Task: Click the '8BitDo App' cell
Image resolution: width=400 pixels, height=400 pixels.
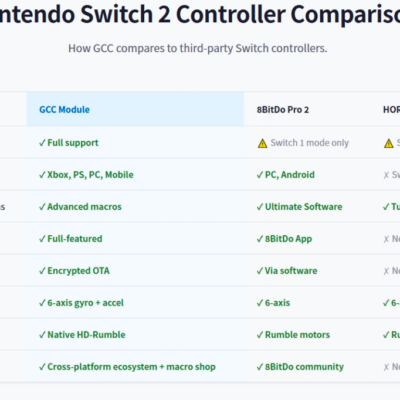Action: coord(307,238)
